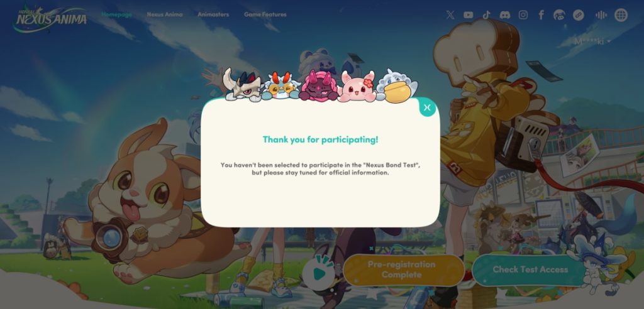This screenshot has width=644, height=309.
Task: Visit the TikTok page icon
Action: (486, 15)
